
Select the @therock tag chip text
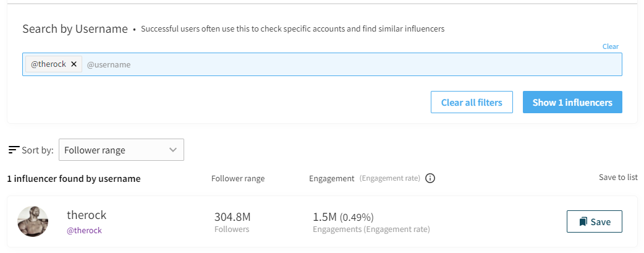point(48,64)
